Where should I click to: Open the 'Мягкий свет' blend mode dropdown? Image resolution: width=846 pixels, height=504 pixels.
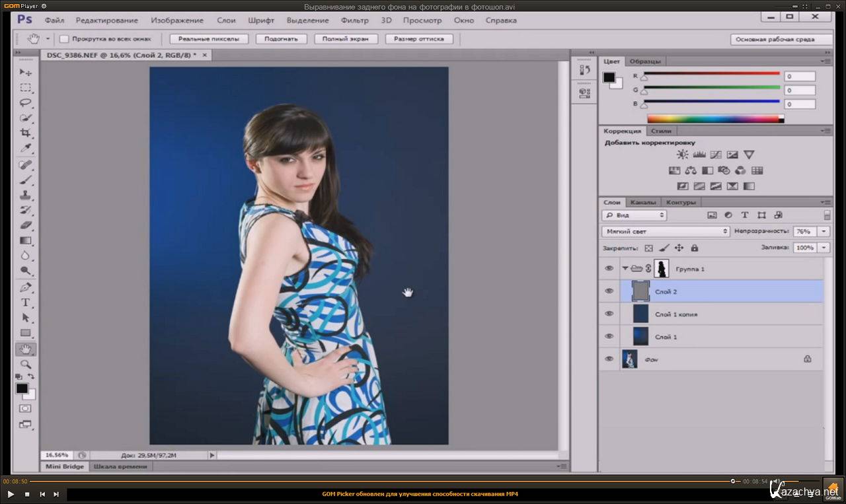click(666, 232)
